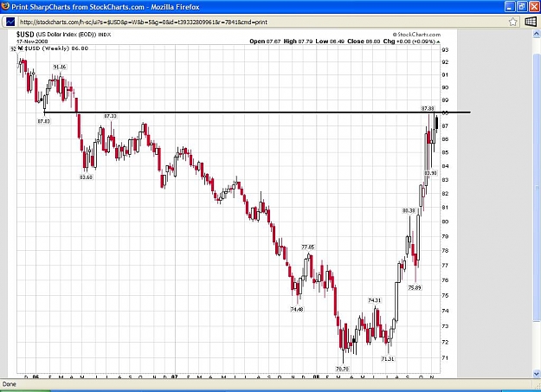Click the 87.83 price label
This screenshot has width=541, height=392.
43,121
